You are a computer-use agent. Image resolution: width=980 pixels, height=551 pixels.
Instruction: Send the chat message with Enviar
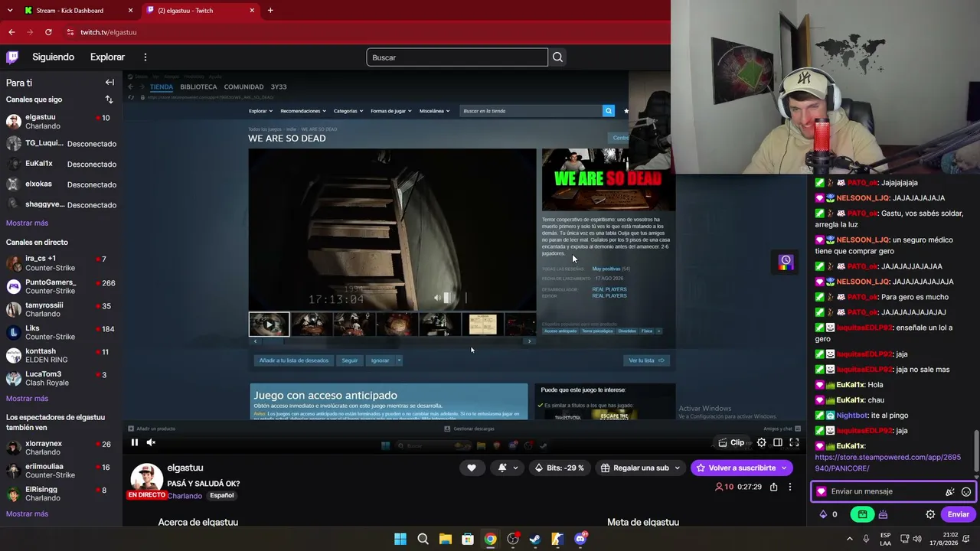[x=958, y=514]
